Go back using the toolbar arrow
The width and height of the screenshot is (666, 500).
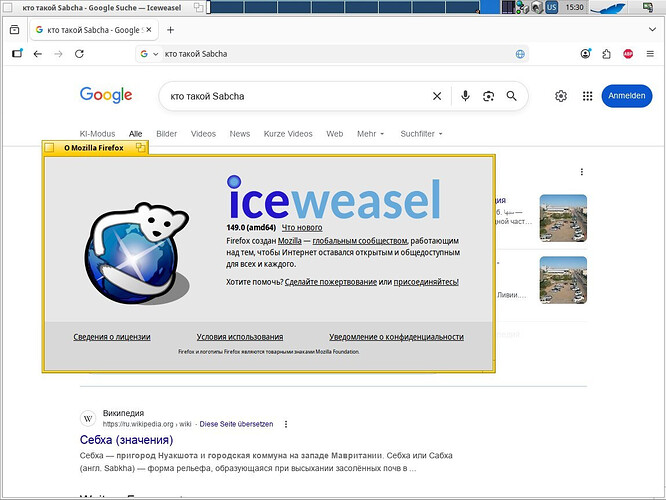point(37,53)
